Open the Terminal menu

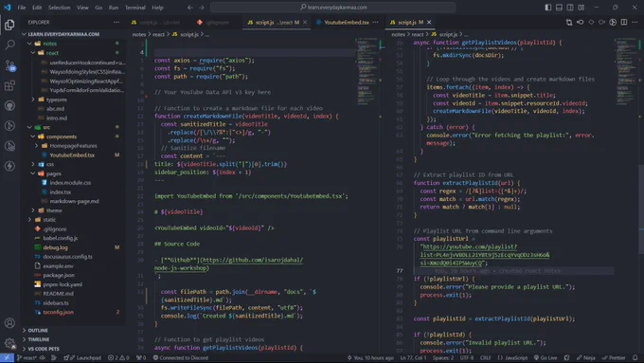pyautogui.click(x=135, y=8)
